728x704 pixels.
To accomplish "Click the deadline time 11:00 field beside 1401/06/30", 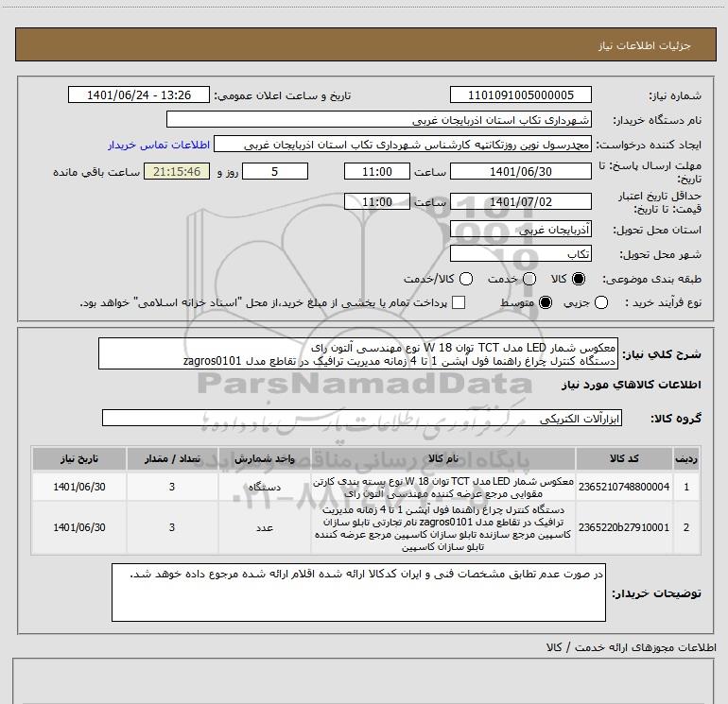I will tap(377, 171).
